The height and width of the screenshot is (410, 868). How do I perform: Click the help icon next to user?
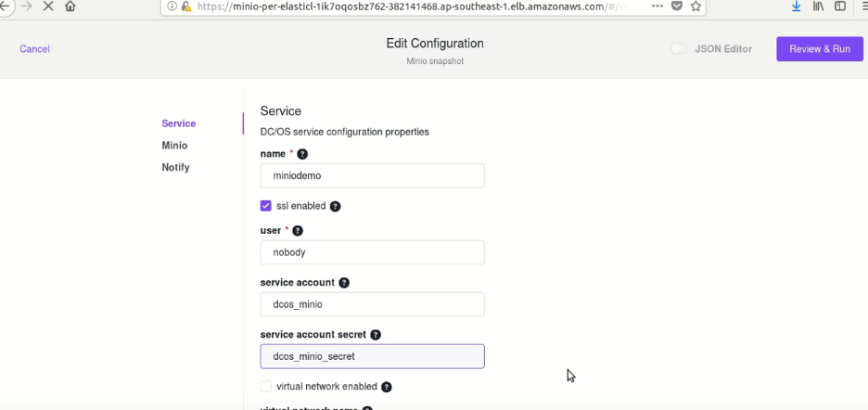click(x=298, y=230)
